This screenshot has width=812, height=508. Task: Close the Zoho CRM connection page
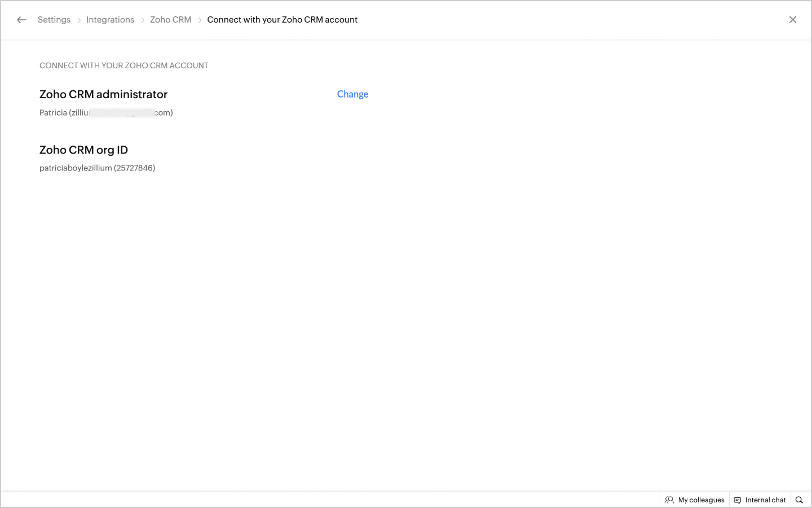tap(792, 20)
